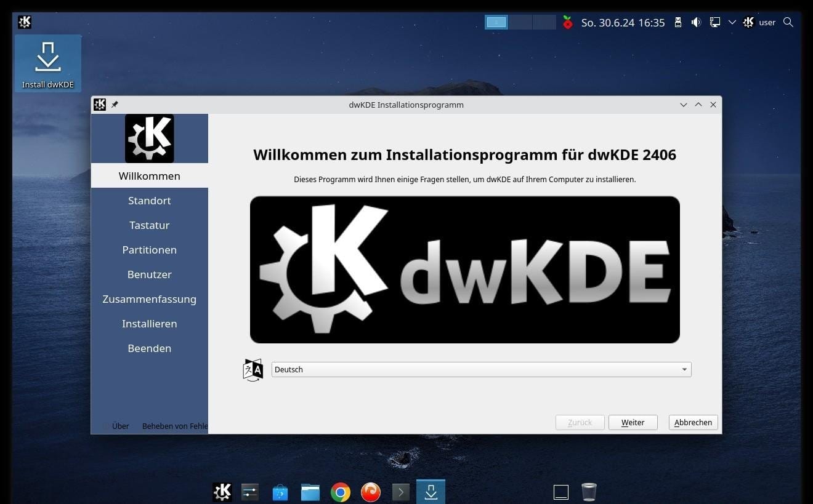Launch Google Chrome from the dock
The width and height of the screenshot is (813, 504).
[341, 492]
